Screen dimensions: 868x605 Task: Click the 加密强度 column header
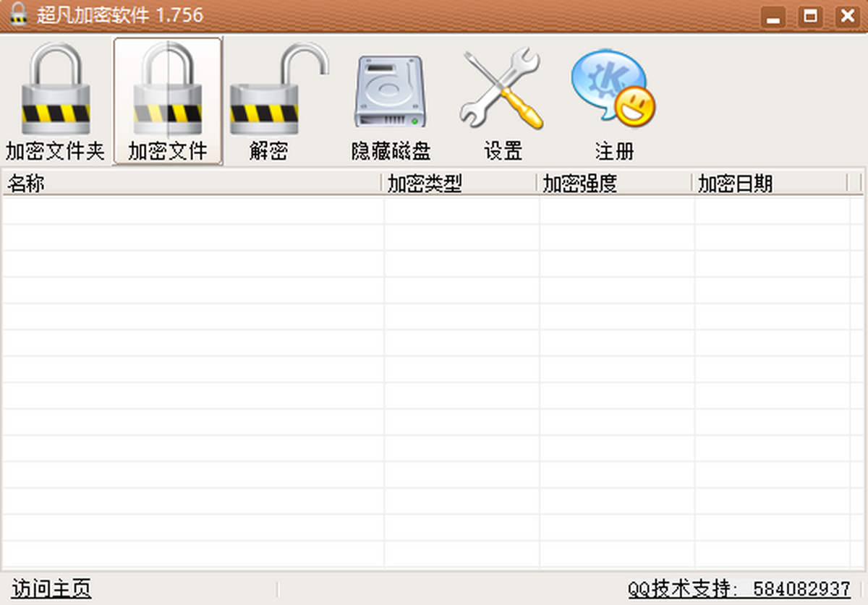pos(615,184)
